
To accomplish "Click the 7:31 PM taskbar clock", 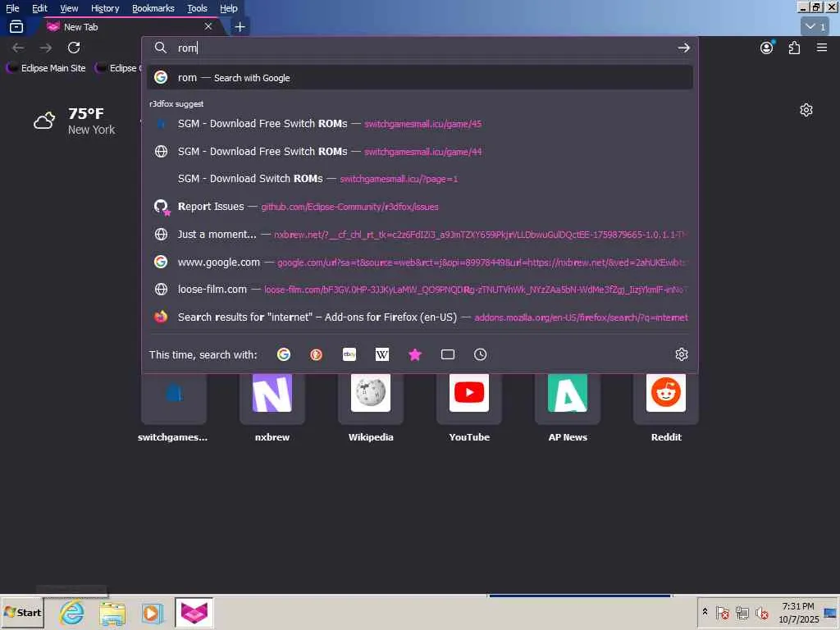I will [798, 613].
